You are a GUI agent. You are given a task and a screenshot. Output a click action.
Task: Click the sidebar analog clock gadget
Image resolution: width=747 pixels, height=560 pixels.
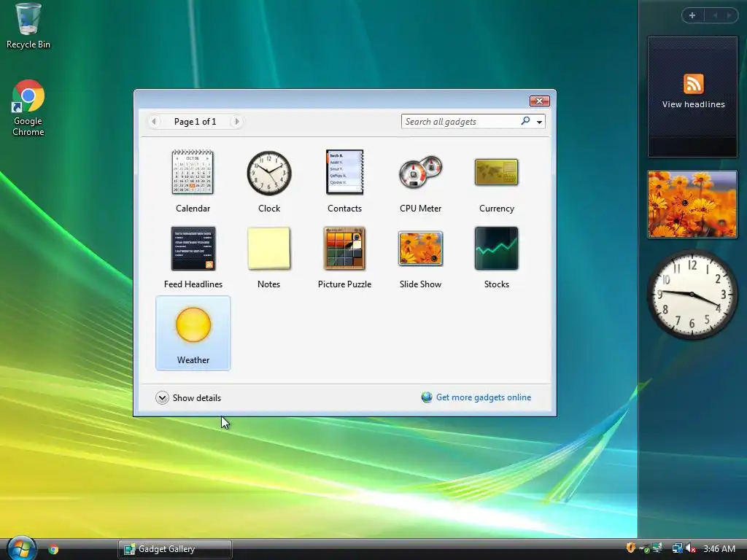click(x=692, y=295)
